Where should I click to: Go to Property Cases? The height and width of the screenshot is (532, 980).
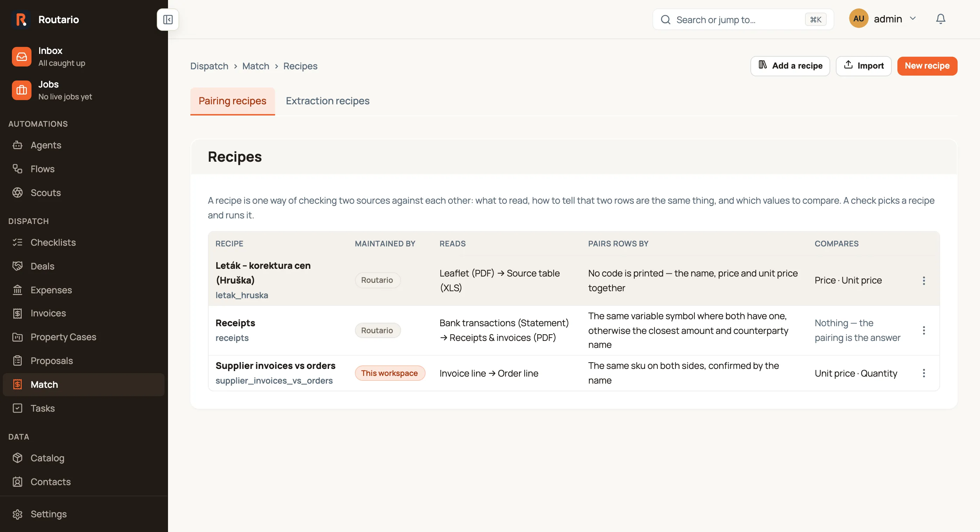(x=84, y=337)
